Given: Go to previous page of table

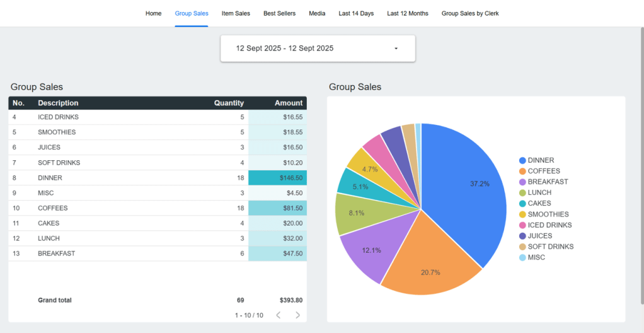Looking at the screenshot, I should point(279,315).
